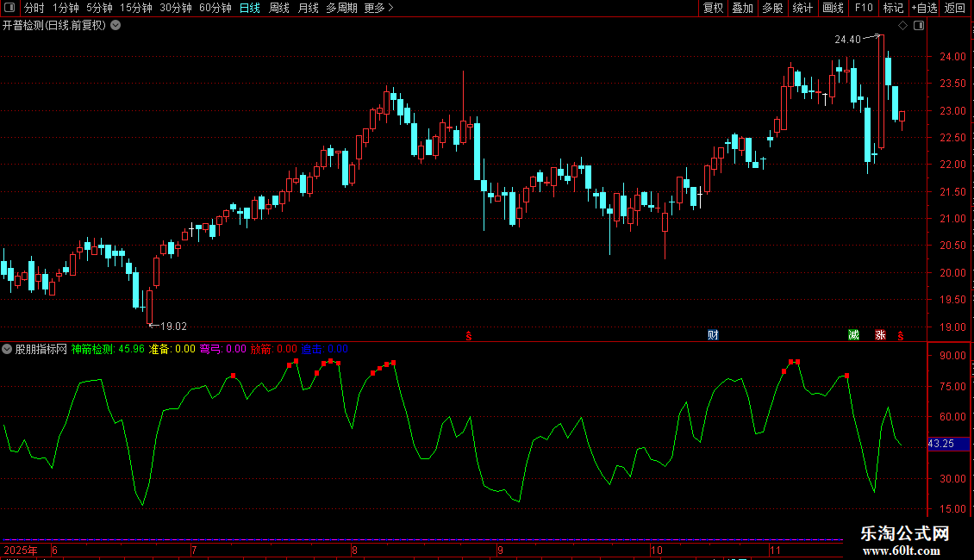Image resolution: width=974 pixels, height=560 pixels.
Task: Click month 11 on the time axis
Action: pos(775,550)
